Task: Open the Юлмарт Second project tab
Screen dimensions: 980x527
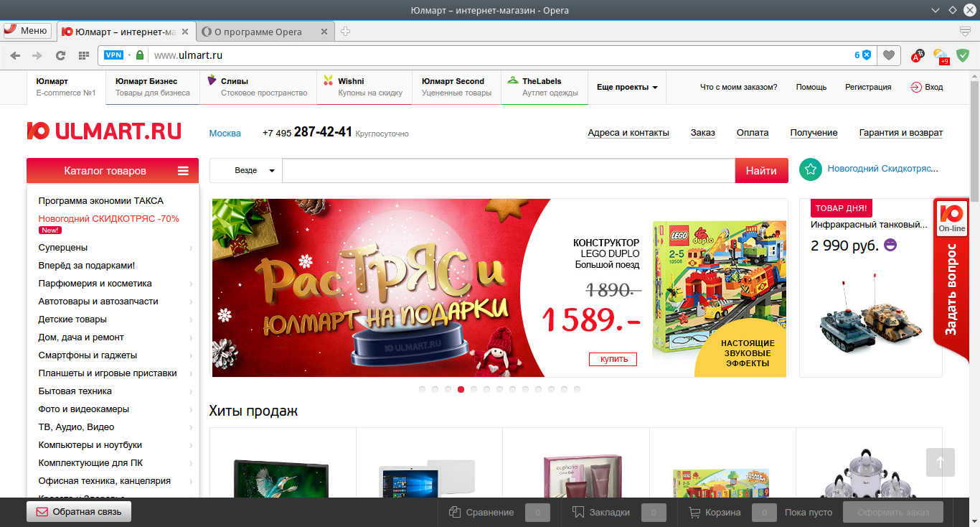Action: click(456, 87)
